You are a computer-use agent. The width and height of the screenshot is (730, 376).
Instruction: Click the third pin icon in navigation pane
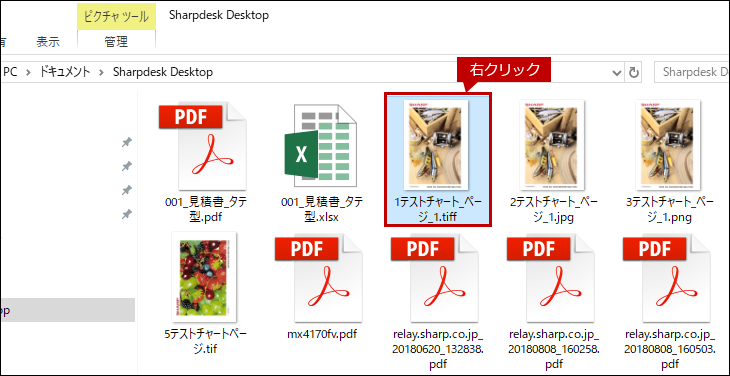tap(126, 190)
